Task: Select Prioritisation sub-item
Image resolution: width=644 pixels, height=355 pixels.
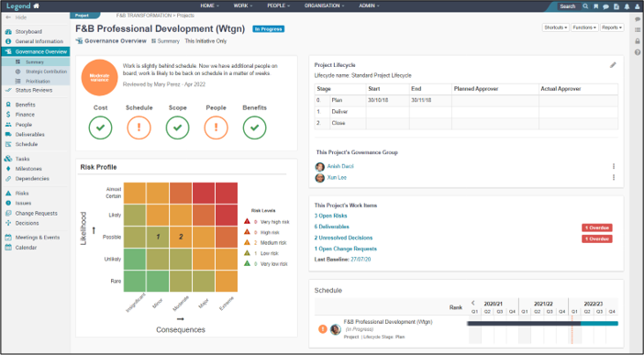Action: click(x=38, y=82)
